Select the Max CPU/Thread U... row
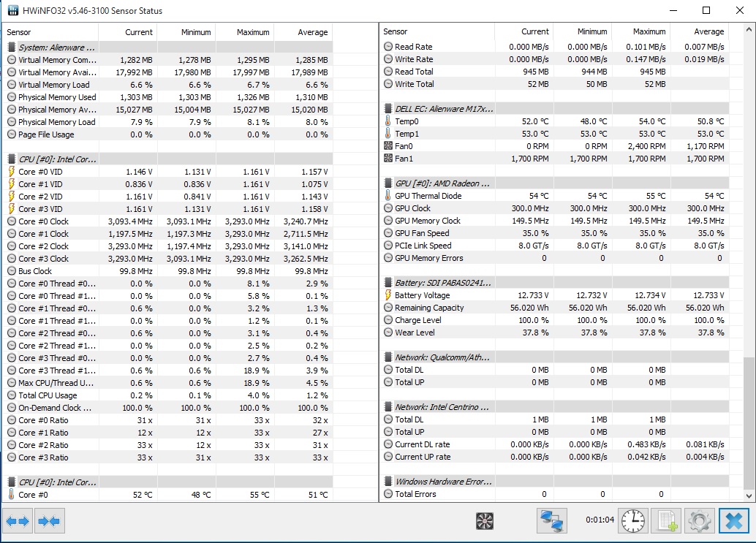This screenshot has height=543, width=756. pyautogui.click(x=169, y=382)
